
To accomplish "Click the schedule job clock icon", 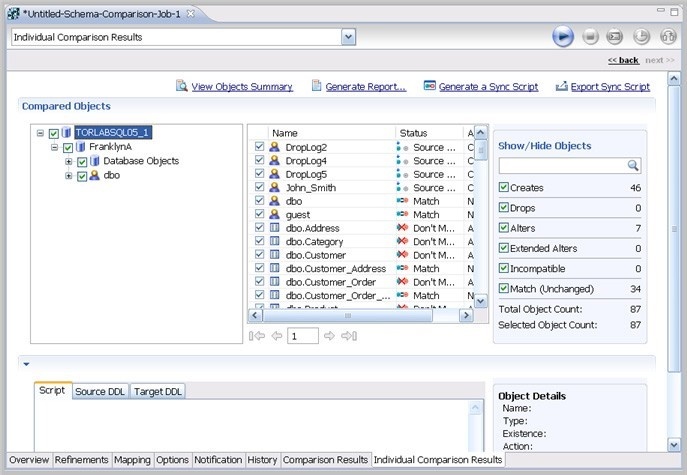I will click(641, 36).
